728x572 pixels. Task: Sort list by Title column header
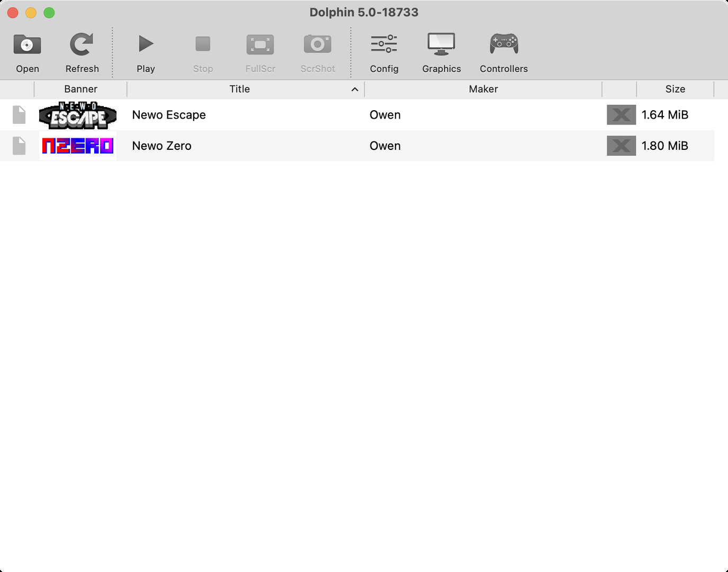coord(239,89)
